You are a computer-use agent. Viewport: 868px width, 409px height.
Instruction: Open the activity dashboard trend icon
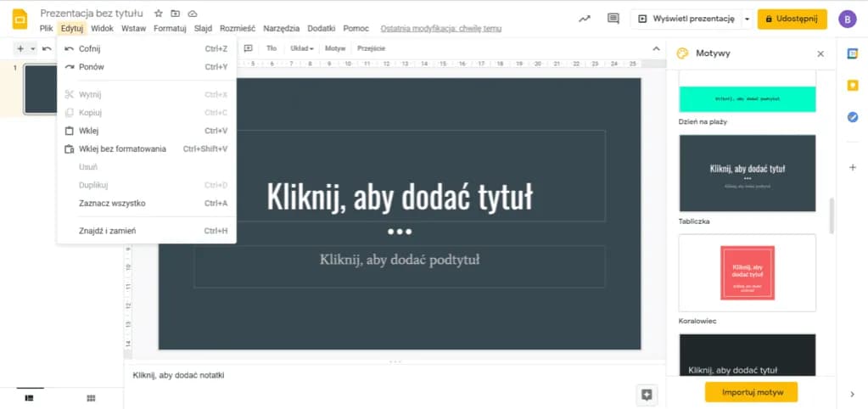point(585,19)
